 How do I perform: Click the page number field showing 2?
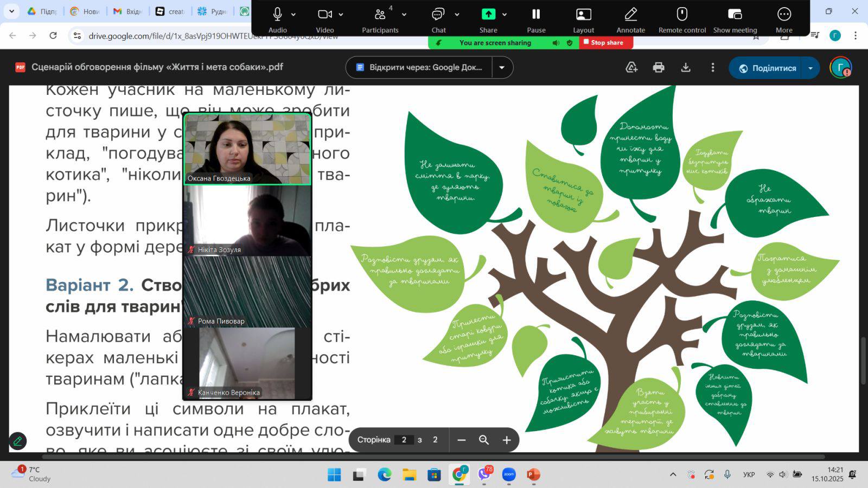[x=404, y=440]
